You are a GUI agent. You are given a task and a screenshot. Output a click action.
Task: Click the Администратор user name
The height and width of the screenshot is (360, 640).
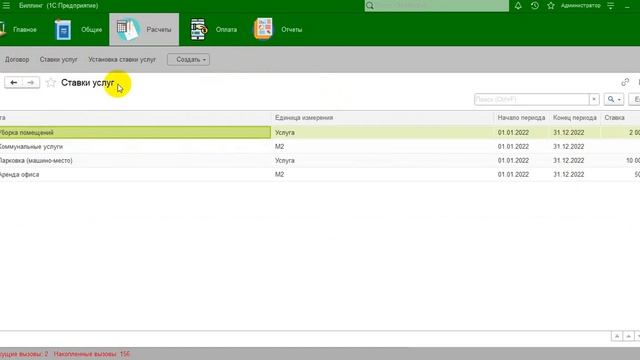click(x=580, y=6)
